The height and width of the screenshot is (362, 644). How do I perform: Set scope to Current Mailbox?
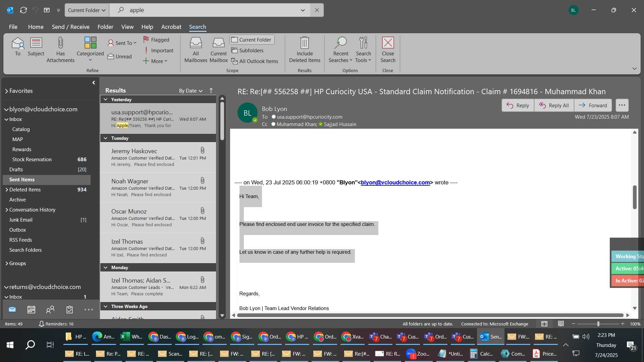pos(219,50)
